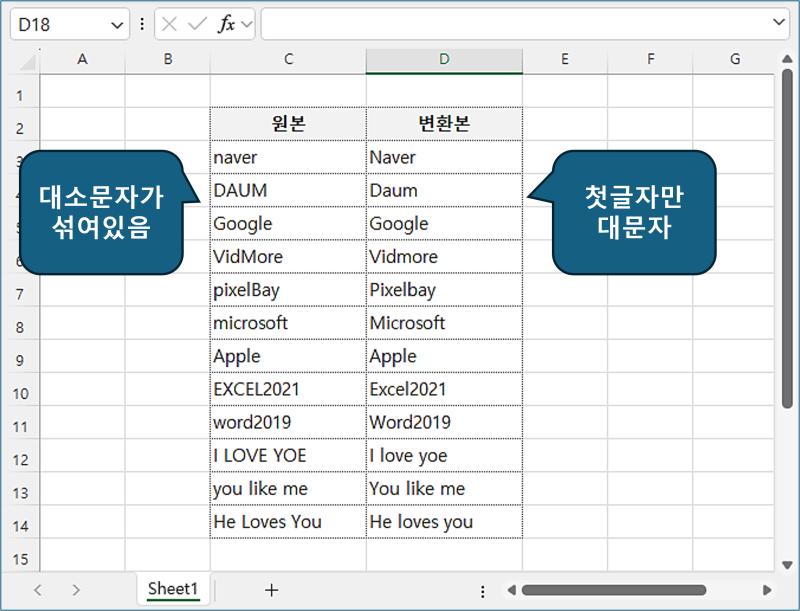Click the scroll right arrow at bottom
This screenshot has width=800, height=611.
click(x=767, y=590)
